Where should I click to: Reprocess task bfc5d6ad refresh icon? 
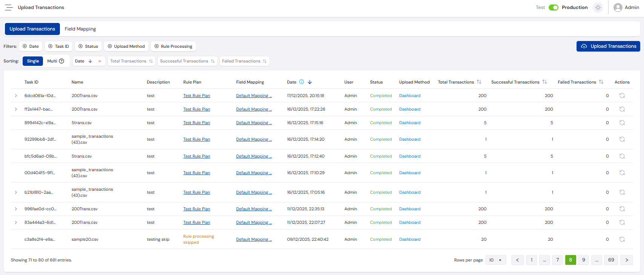pyautogui.click(x=622, y=156)
